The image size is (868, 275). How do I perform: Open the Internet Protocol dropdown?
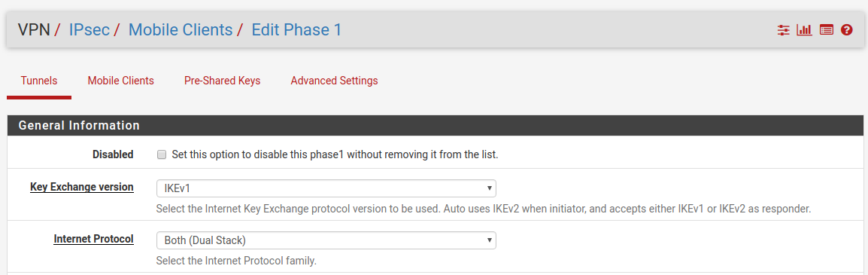(x=326, y=240)
